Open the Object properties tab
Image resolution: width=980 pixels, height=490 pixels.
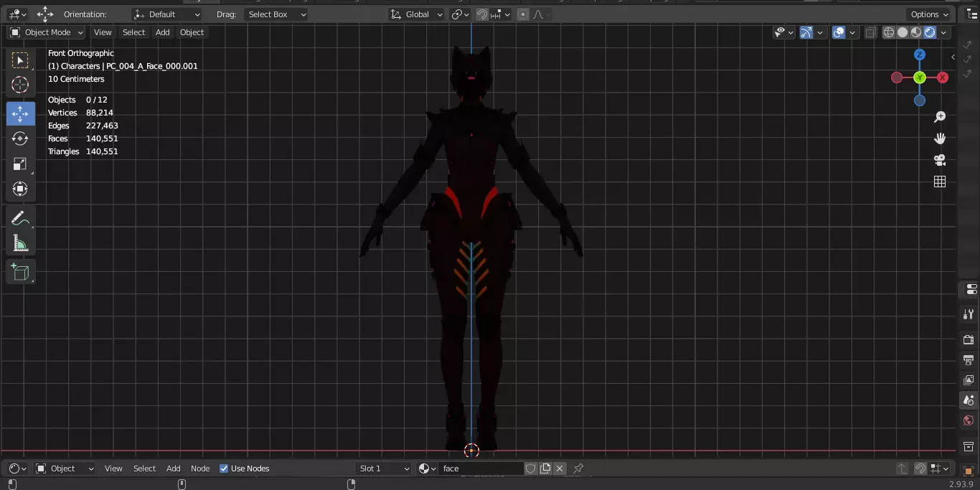[x=969, y=471]
